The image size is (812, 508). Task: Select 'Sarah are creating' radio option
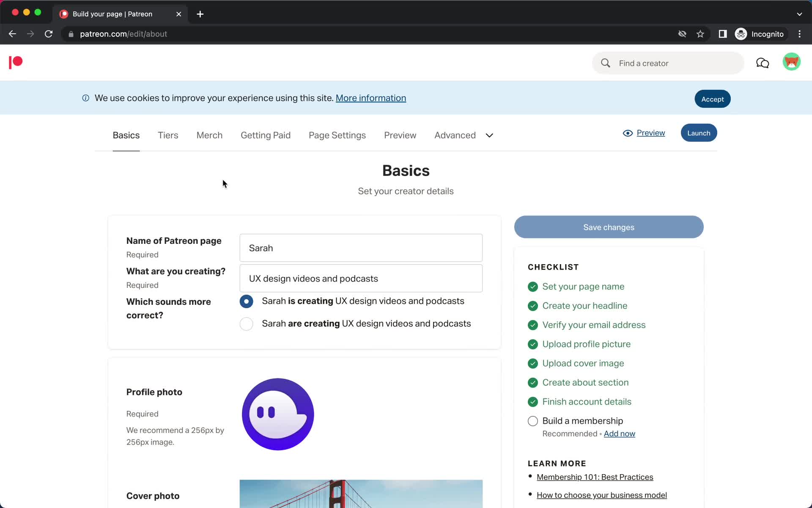(x=247, y=324)
